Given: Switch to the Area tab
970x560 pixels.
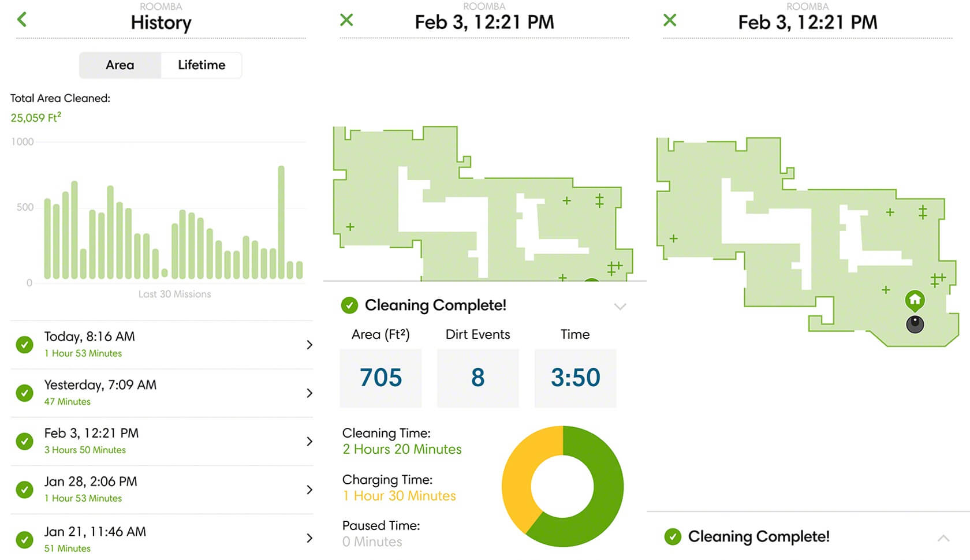Looking at the screenshot, I should tap(120, 65).
